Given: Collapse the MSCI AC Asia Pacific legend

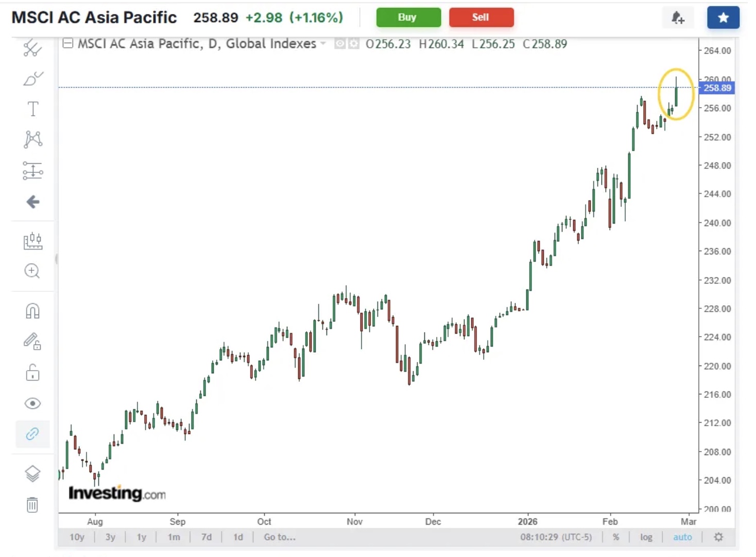Looking at the screenshot, I should (67, 43).
